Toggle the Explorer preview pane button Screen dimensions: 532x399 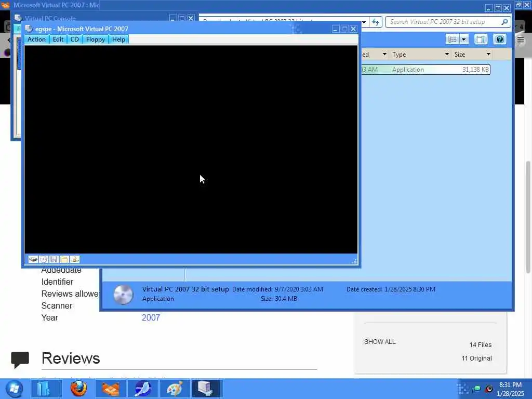pos(481,39)
